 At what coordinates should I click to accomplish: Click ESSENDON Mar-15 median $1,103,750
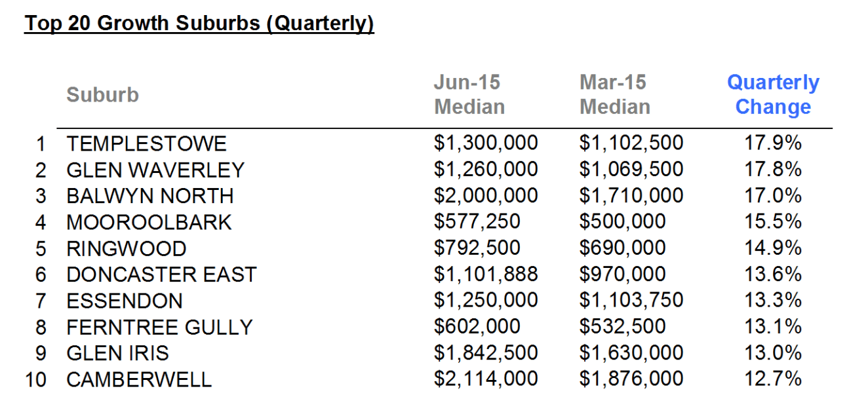point(631,301)
